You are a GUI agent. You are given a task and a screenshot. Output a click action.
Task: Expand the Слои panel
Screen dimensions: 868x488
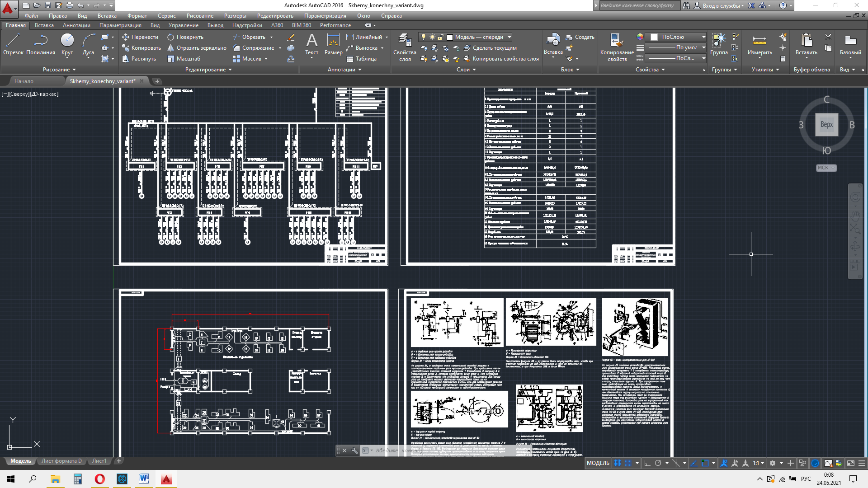[466, 70]
